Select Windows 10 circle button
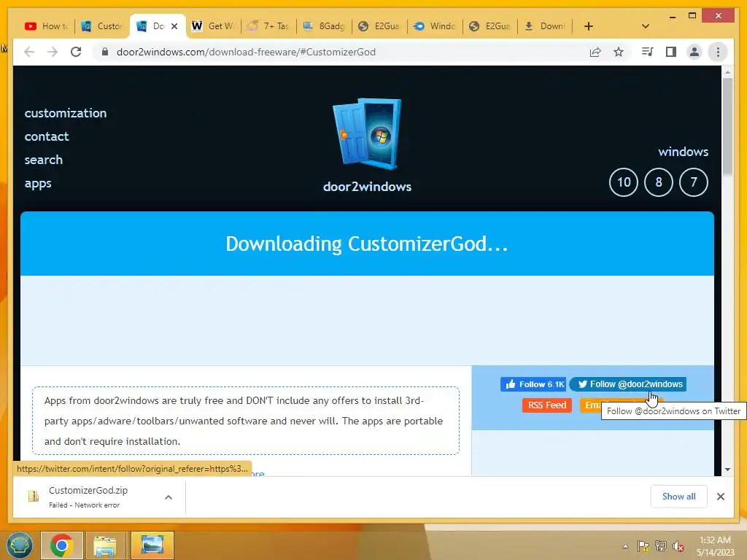747x560 pixels. [x=624, y=182]
